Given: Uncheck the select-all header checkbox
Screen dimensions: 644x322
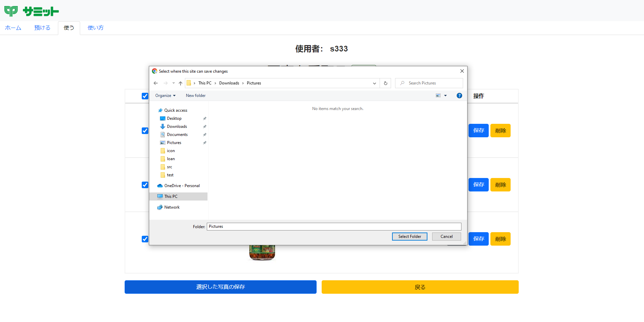Looking at the screenshot, I should (145, 96).
